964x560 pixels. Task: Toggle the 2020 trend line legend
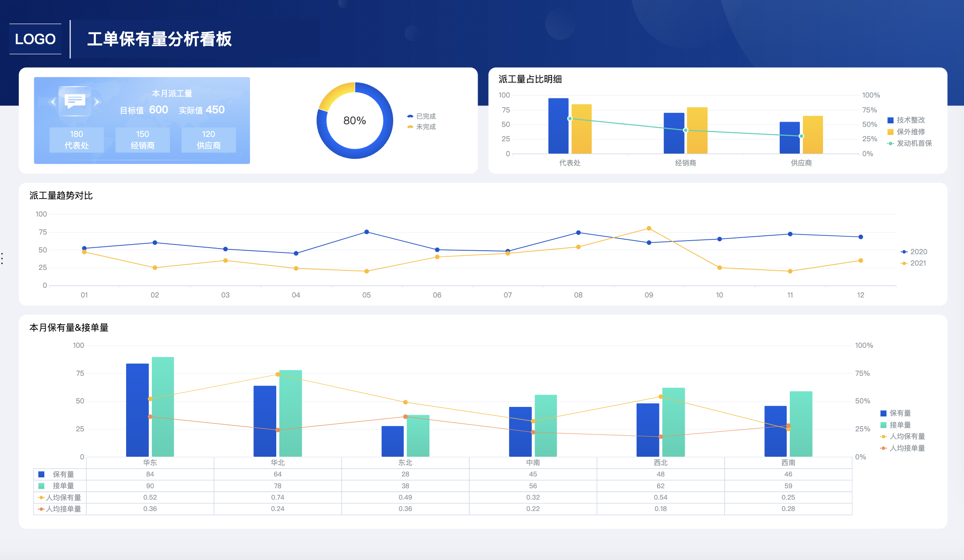click(914, 252)
